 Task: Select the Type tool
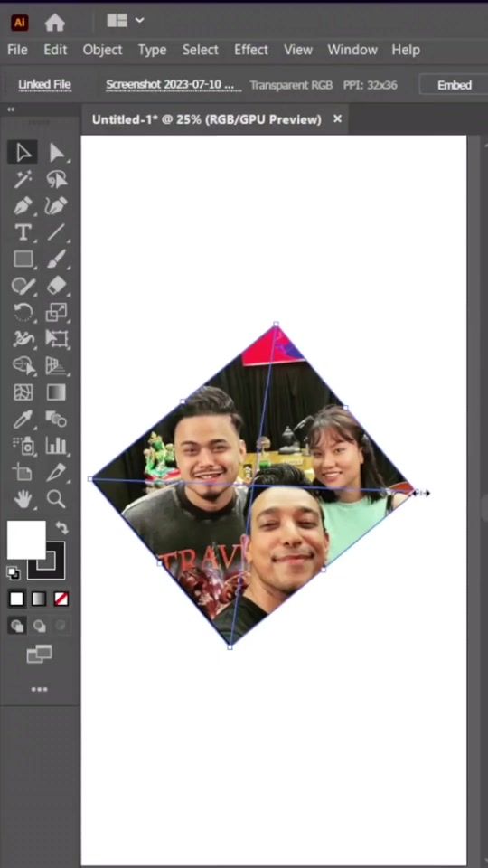click(23, 232)
